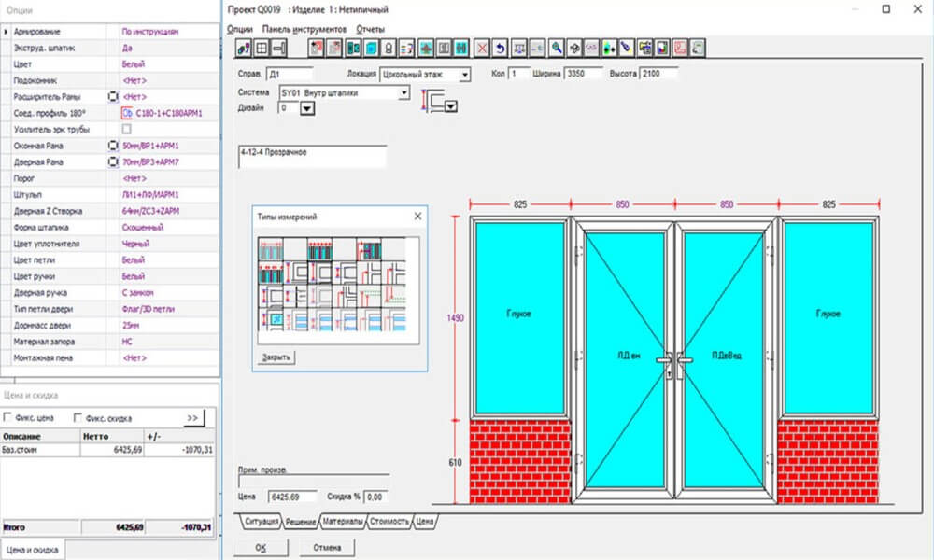The image size is (934, 560).
Task: Switch to the Материалы tab
Action: (343, 521)
